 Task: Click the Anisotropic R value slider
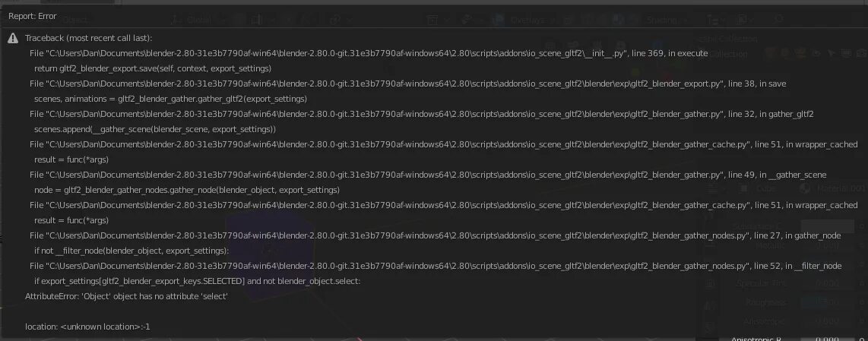(x=828, y=339)
